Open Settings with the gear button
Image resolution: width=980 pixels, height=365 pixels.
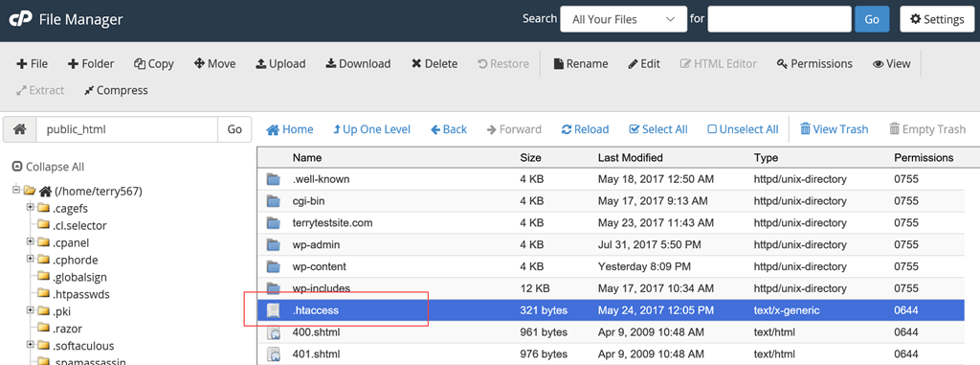coord(937,19)
